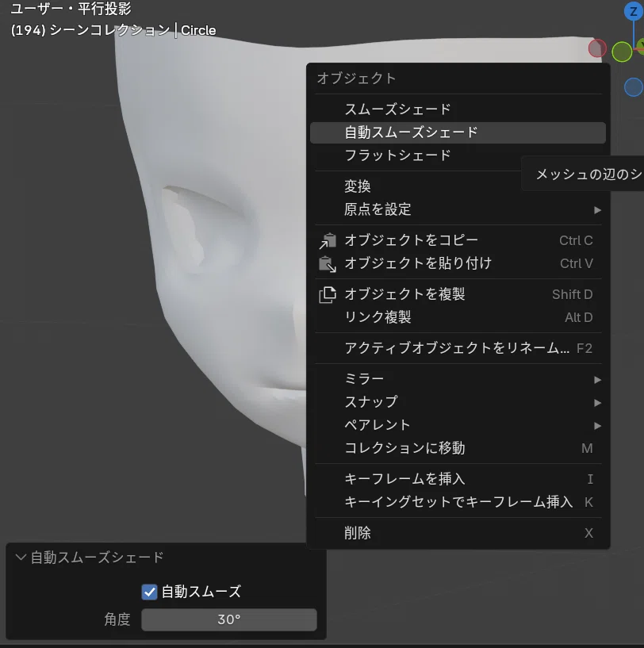Image resolution: width=644 pixels, height=648 pixels.
Task: Click the green Y axis gizmo circle
Action: [x=622, y=52]
